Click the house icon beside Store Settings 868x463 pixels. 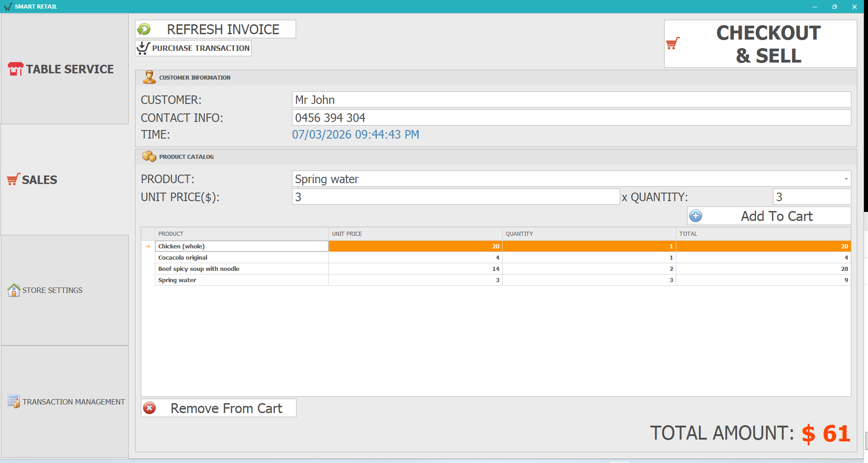pyautogui.click(x=13, y=290)
